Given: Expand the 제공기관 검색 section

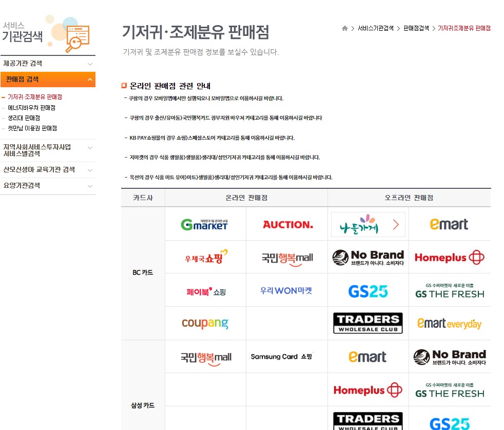Looking at the screenshot, I should point(48,64).
